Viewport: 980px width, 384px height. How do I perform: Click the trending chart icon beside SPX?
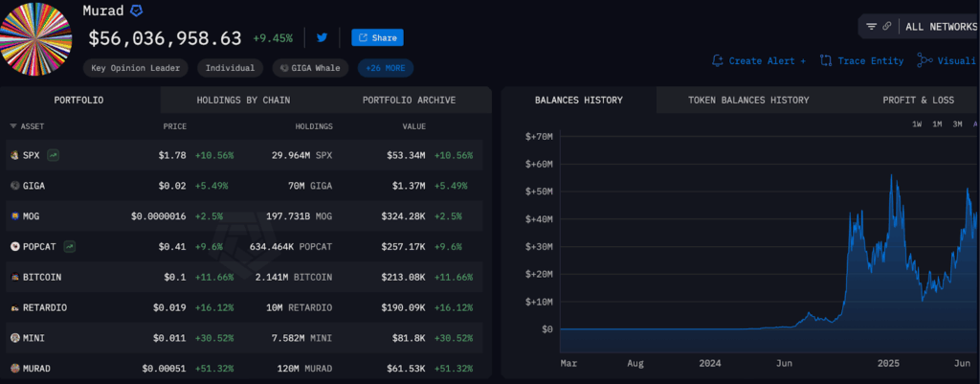click(x=53, y=154)
